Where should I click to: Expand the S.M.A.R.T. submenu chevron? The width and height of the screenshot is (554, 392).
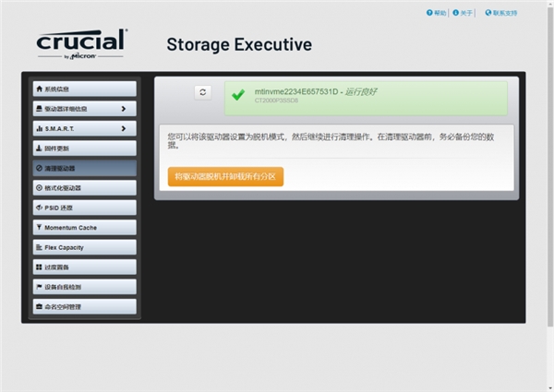(124, 128)
